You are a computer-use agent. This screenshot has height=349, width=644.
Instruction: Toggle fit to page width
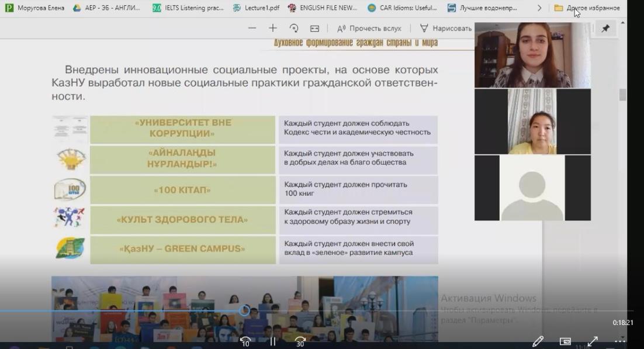pyautogui.click(x=314, y=28)
